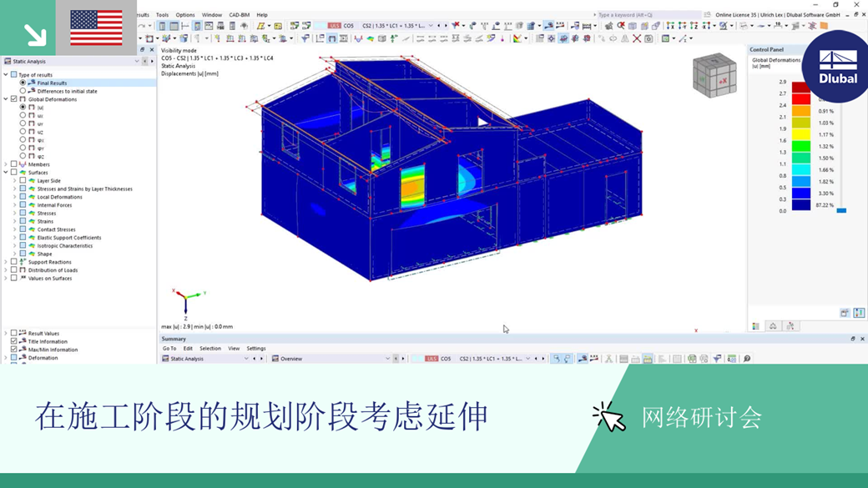This screenshot has width=868, height=488.
Task: Open the Static Analysis navigator dropdown
Action: [137, 62]
